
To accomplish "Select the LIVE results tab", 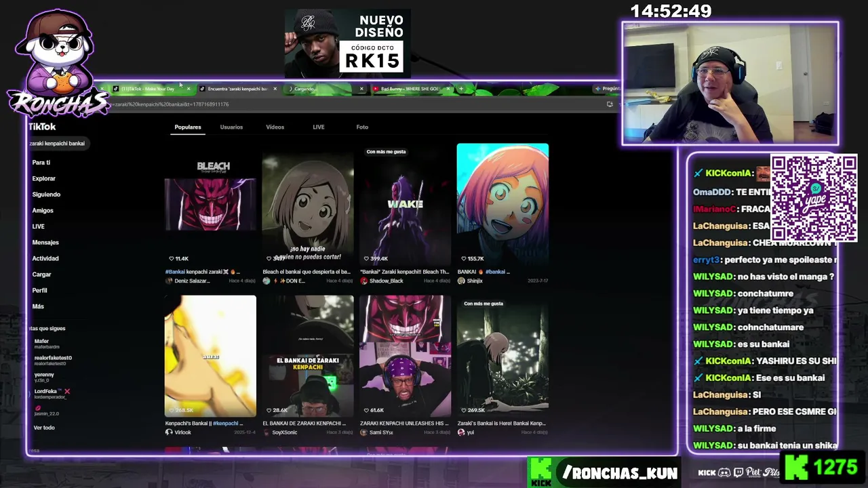I will [x=319, y=127].
